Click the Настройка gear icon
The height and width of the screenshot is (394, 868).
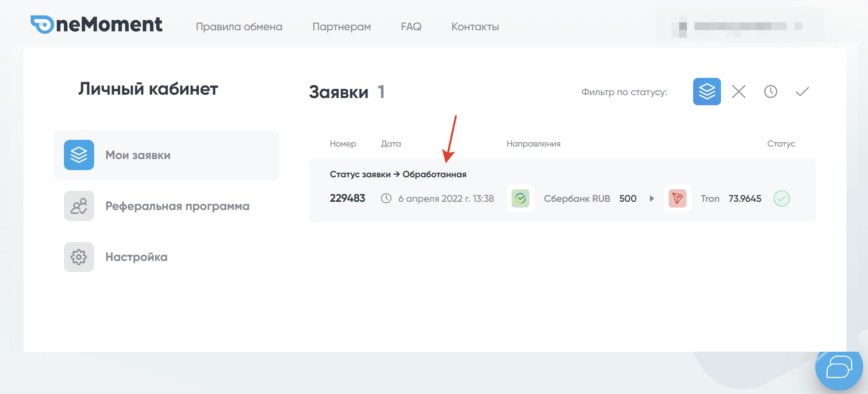[x=79, y=257]
